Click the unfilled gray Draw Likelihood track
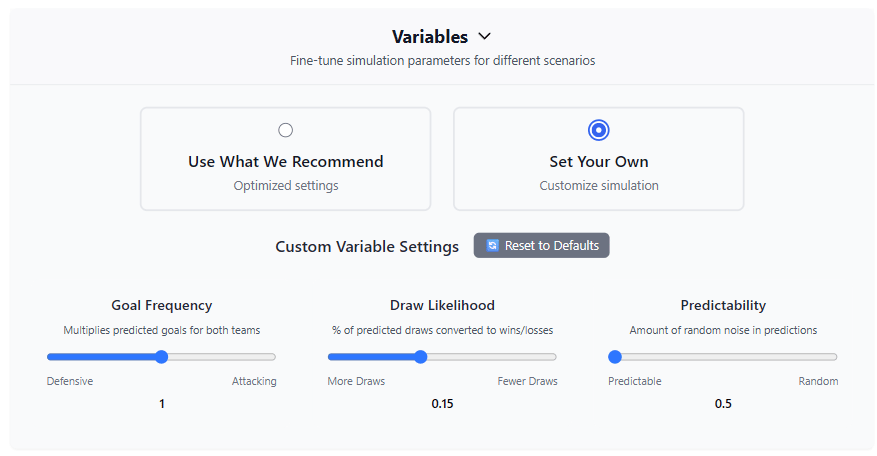This screenshot has width=877, height=456. 490,357
